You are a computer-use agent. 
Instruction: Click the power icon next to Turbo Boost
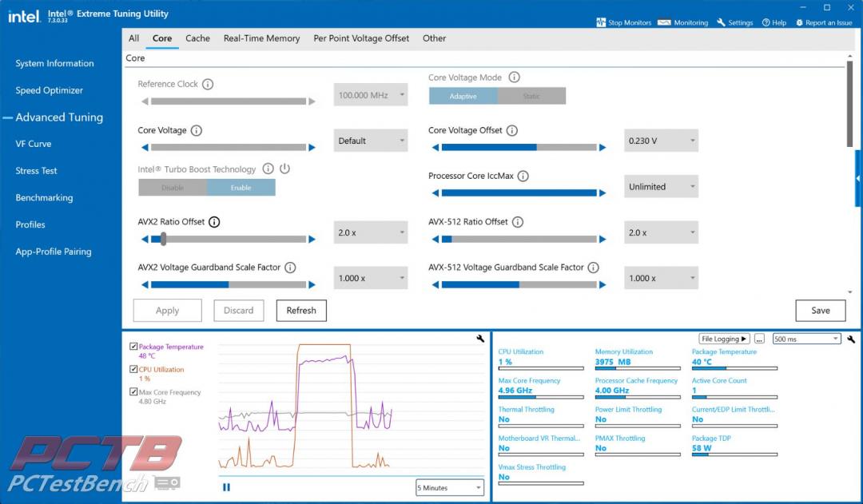(284, 169)
